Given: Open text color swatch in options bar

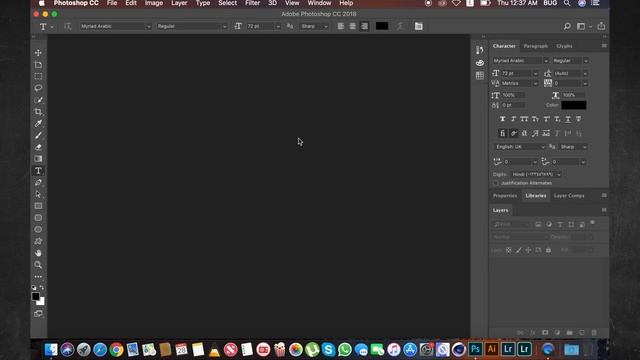Looking at the screenshot, I should click(382, 26).
